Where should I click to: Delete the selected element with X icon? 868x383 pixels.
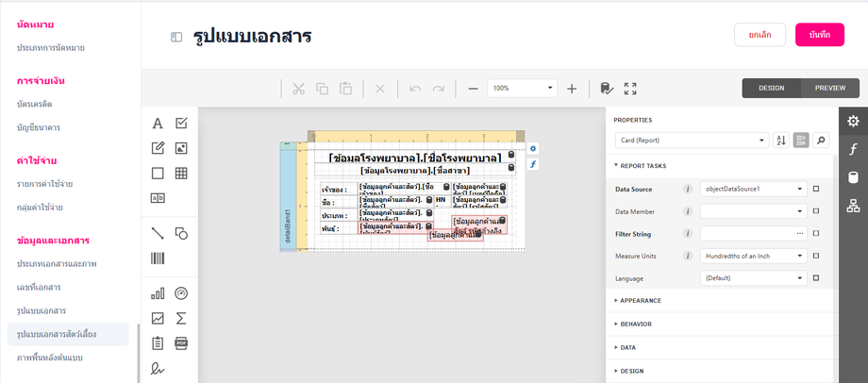pyautogui.click(x=380, y=89)
